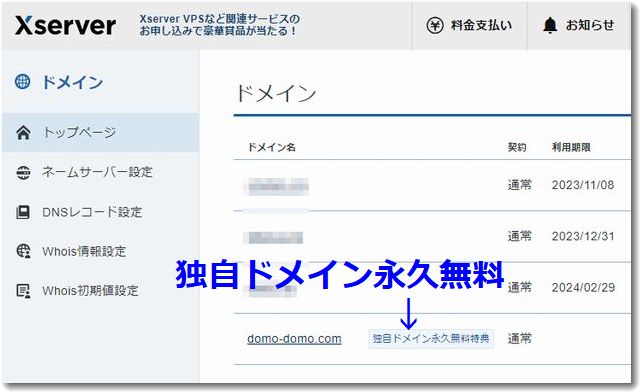Open ネームサーバー設定
The width and height of the screenshot is (640, 392).
coord(98,172)
